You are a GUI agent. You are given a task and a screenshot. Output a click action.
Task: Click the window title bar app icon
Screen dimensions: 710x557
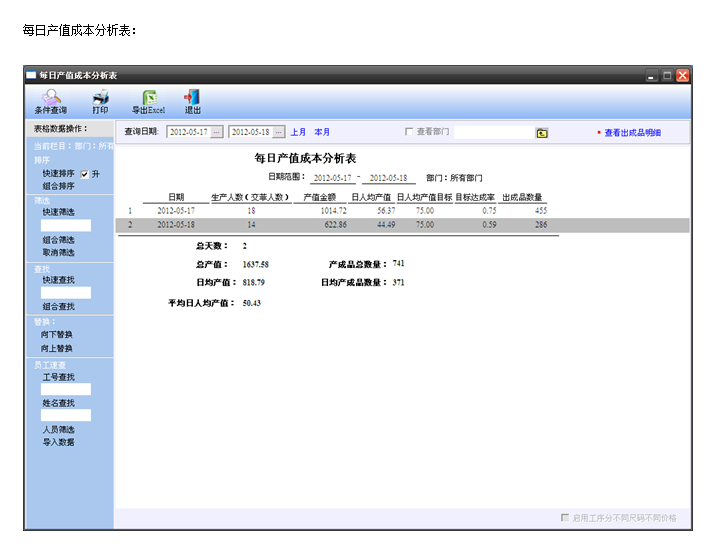pos(31,75)
